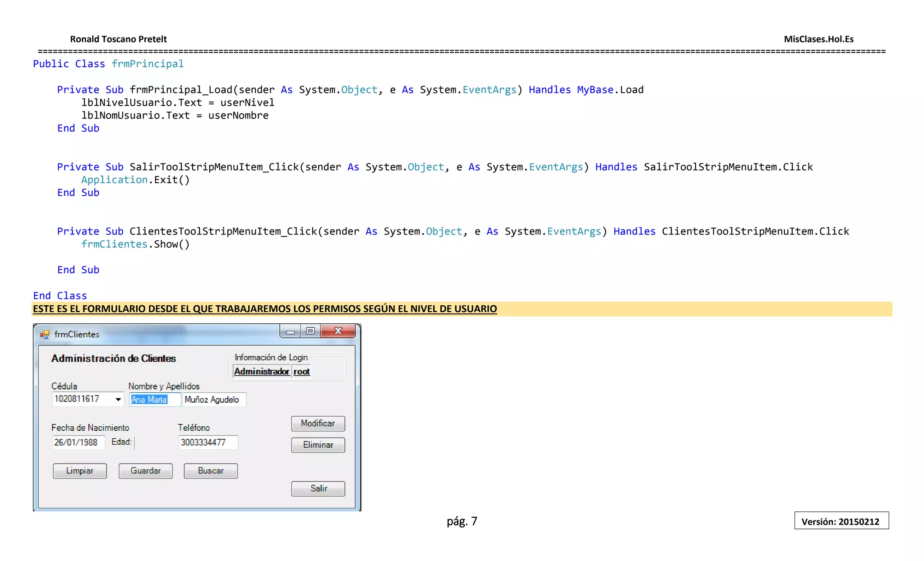Click the Teléfono number field

tap(208, 442)
